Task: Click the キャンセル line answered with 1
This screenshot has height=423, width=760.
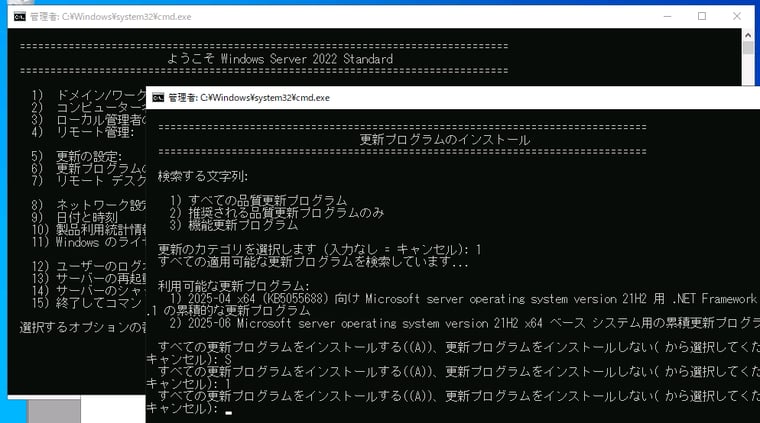Action: [189, 384]
